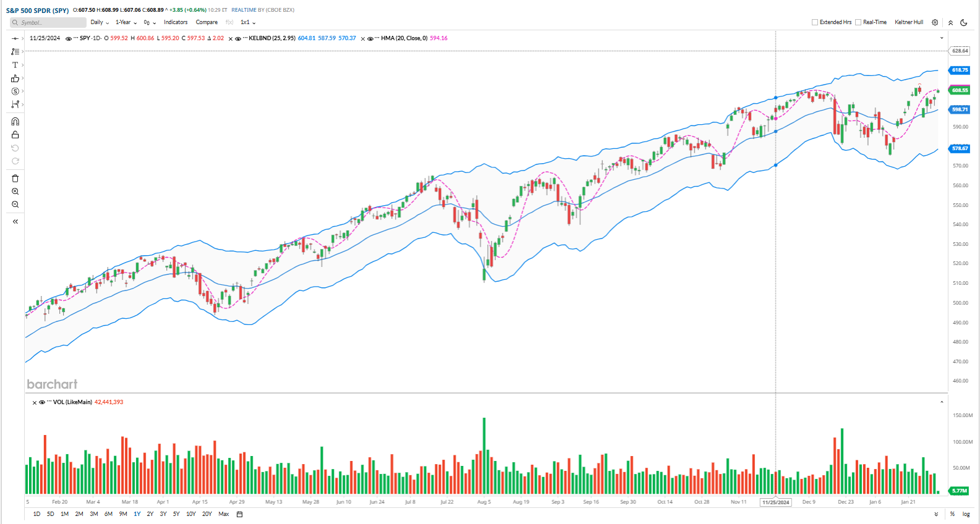Screen dimensions: 980x524
Task: Click the zoom in magnifier icon
Action: (15, 192)
